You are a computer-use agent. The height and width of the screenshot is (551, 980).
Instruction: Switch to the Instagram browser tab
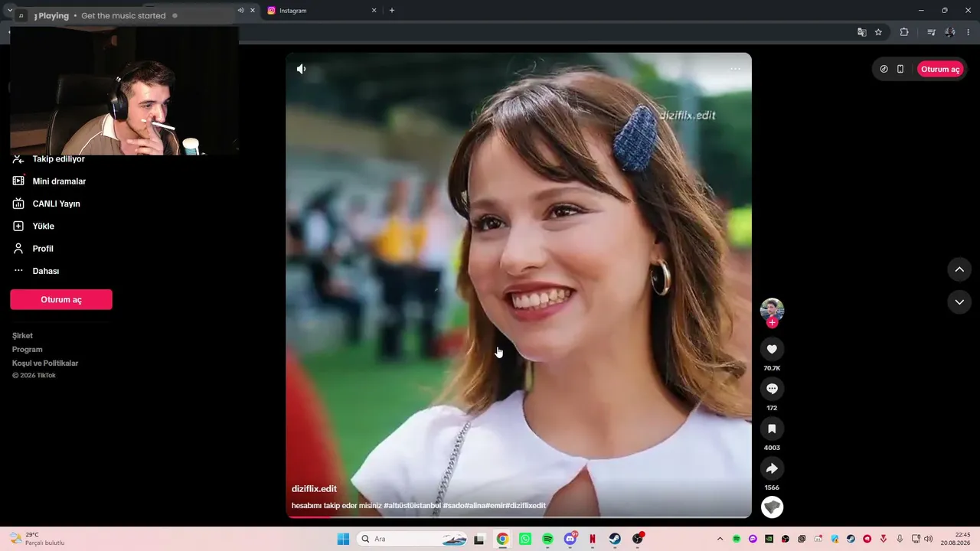coord(318,11)
